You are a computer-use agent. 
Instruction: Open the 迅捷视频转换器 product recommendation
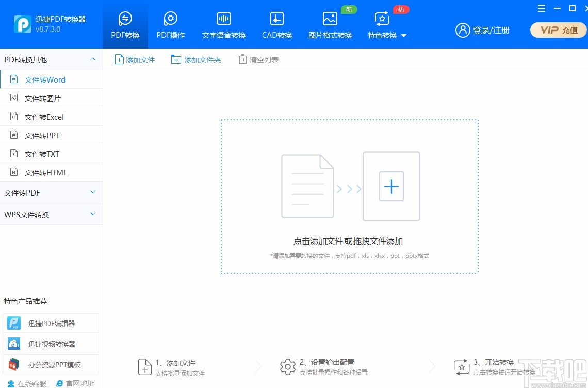pos(51,344)
